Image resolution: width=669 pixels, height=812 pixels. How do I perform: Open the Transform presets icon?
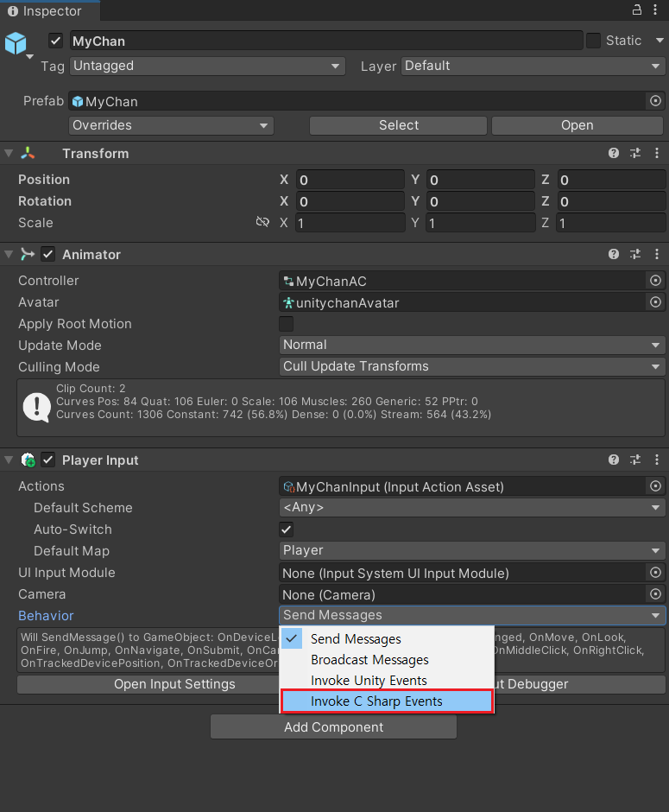pos(635,153)
